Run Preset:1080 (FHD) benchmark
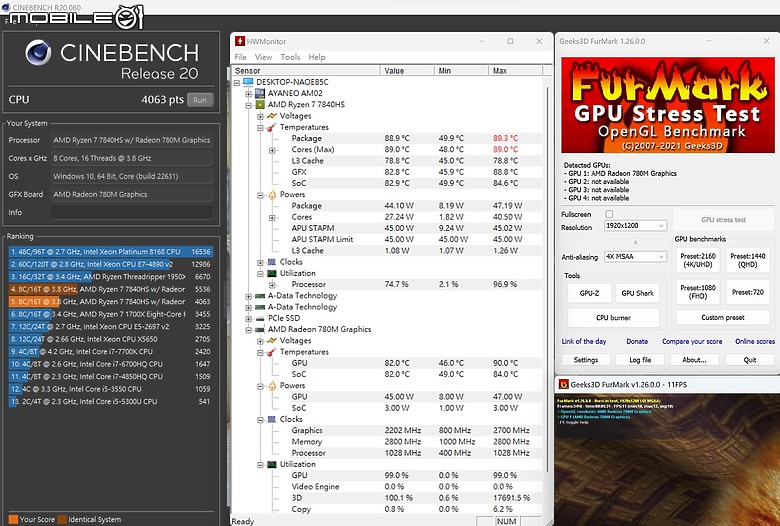Screen dimensions: 780x526 pyautogui.click(x=698, y=292)
